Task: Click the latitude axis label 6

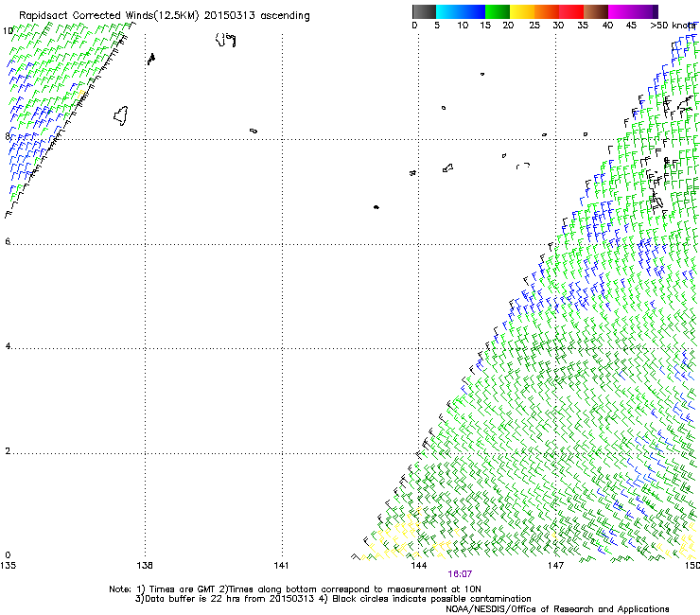Action: pyautogui.click(x=8, y=241)
